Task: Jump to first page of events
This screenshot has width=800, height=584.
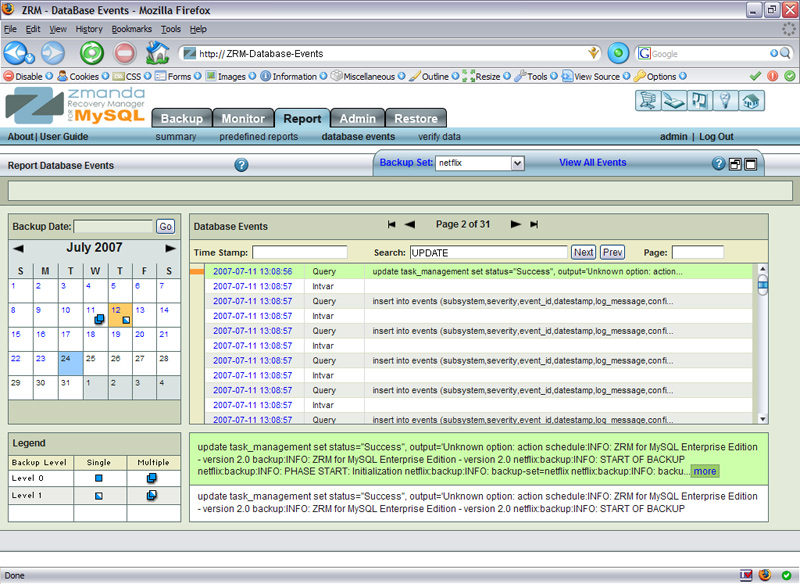Action: pyautogui.click(x=392, y=225)
